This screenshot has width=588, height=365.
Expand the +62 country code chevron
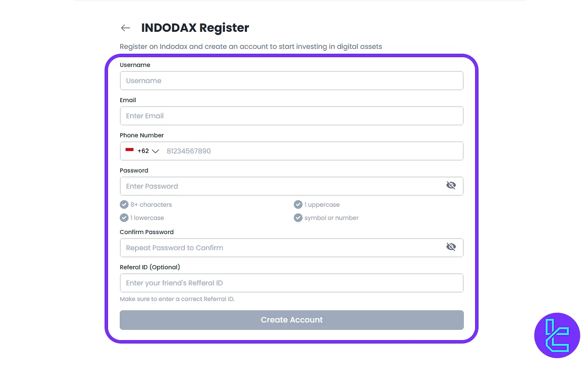coord(155,151)
